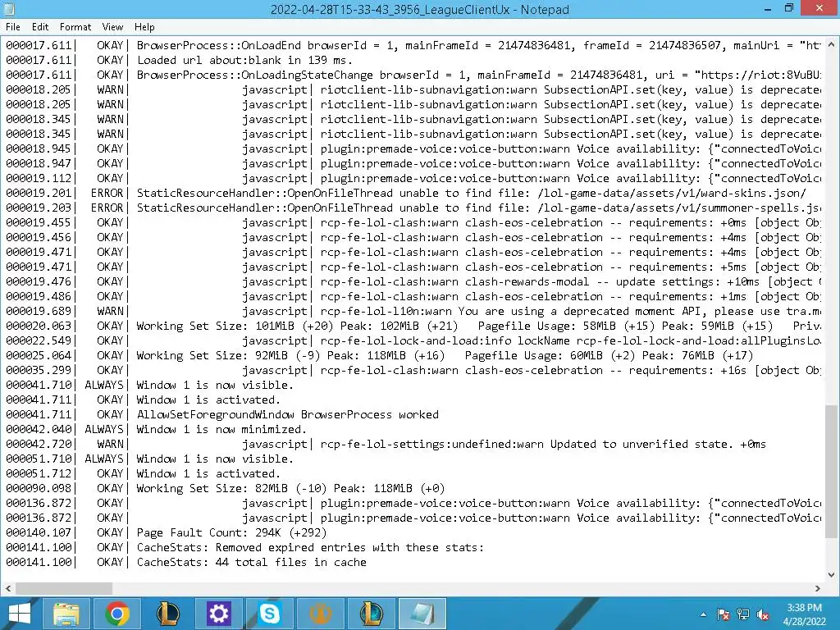The width and height of the screenshot is (840, 630).
Task: Select the active Notepad taskbar button
Action: (422, 614)
